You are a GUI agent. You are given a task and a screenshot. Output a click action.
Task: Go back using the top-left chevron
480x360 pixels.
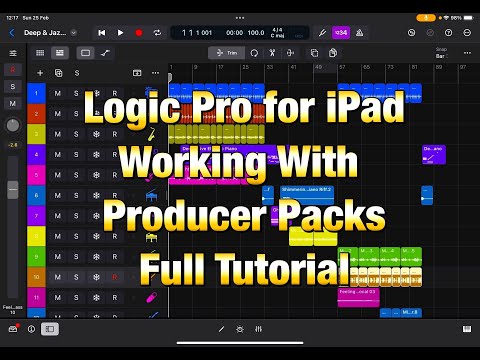(12, 33)
